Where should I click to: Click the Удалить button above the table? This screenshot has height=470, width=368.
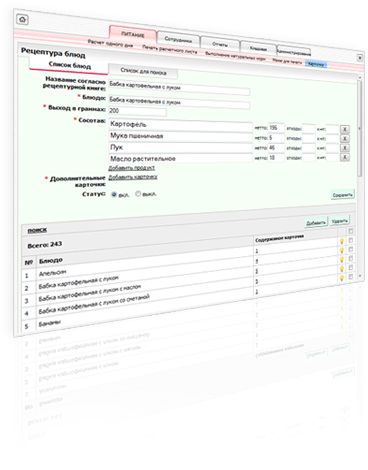(339, 221)
